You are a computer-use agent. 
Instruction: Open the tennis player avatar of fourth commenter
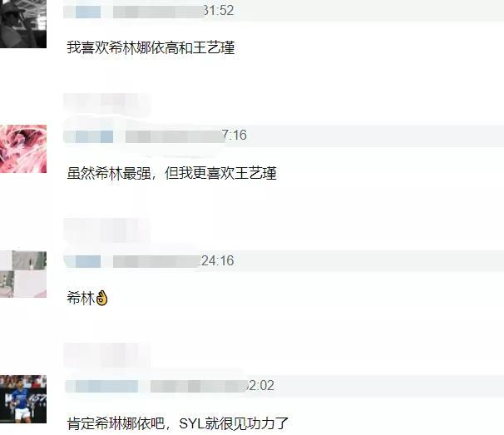(x=23, y=399)
